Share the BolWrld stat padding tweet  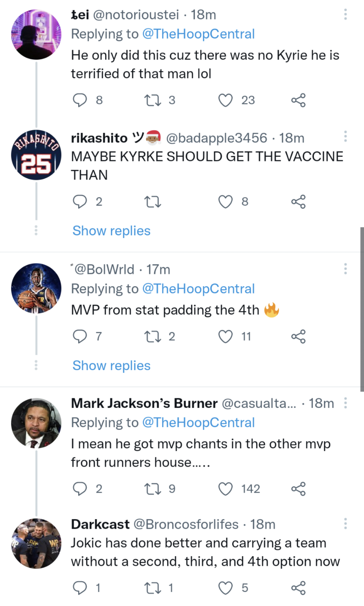(x=298, y=337)
